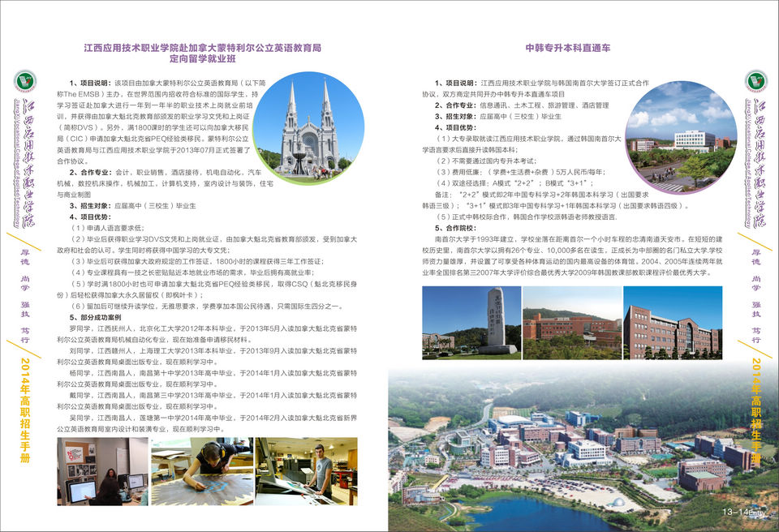Click the right item '(3)费用低廉' about 5万人民币
The image size is (779, 532).
click(x=521, y=173)
